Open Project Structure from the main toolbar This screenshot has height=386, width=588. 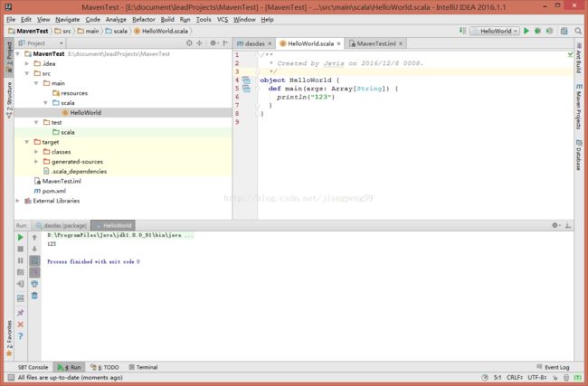[564, 31]
